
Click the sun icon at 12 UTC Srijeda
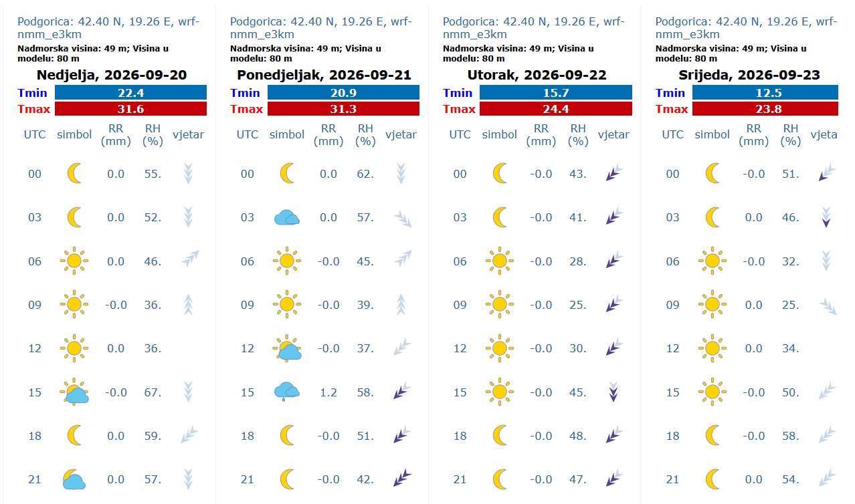(x=712, y=348)
